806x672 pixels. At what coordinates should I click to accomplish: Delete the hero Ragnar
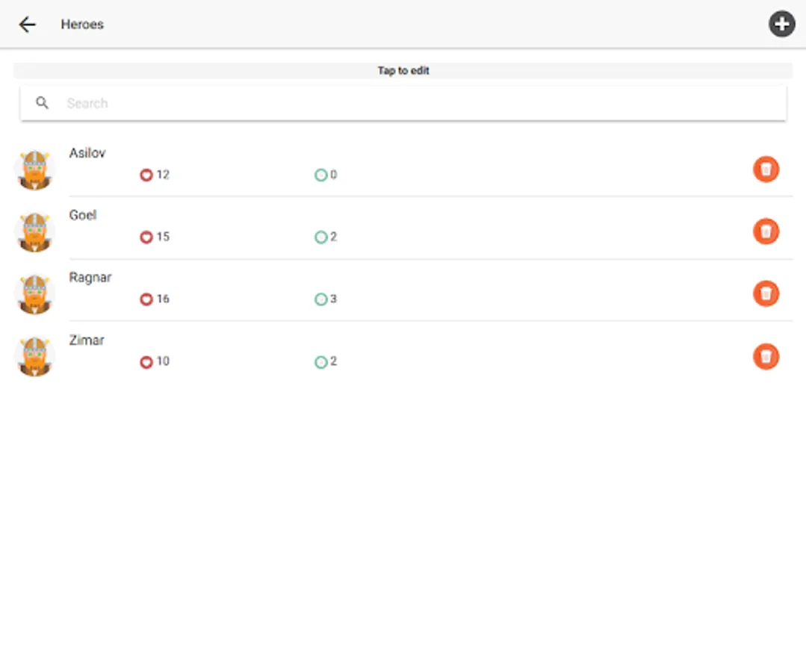766,294
